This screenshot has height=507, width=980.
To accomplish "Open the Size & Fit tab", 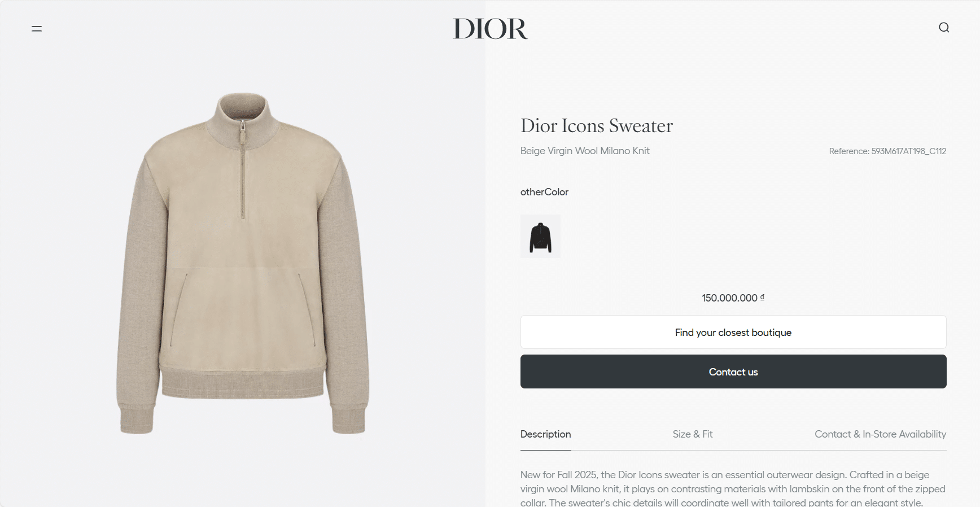I will (x=693, y=434).
